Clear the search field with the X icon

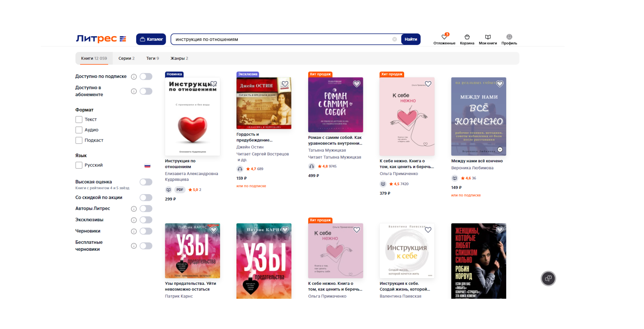pos(394,39)
